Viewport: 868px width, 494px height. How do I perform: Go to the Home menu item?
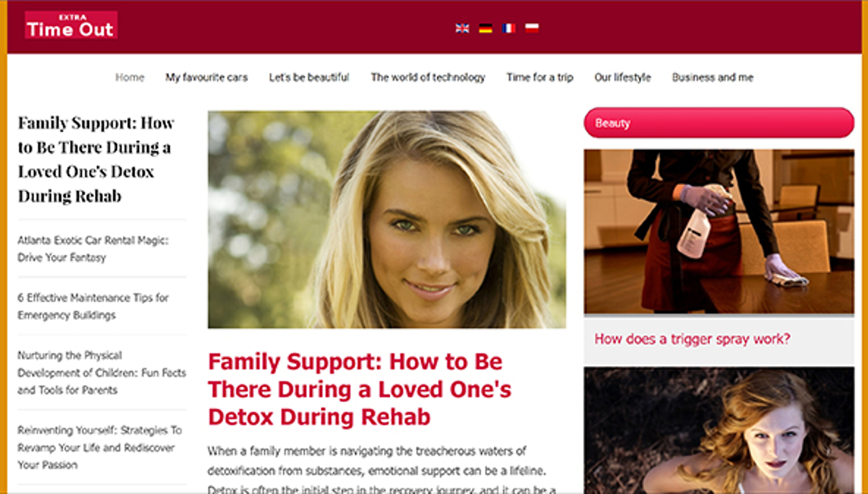(x=130, y=77)
